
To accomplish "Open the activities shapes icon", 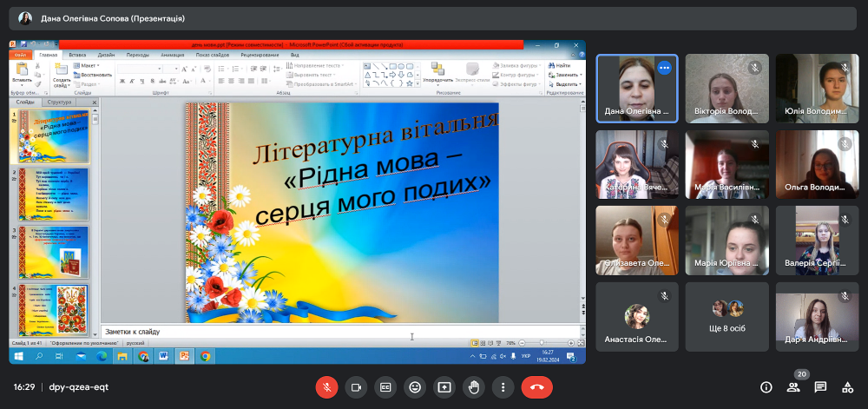I will click(847, 387).
